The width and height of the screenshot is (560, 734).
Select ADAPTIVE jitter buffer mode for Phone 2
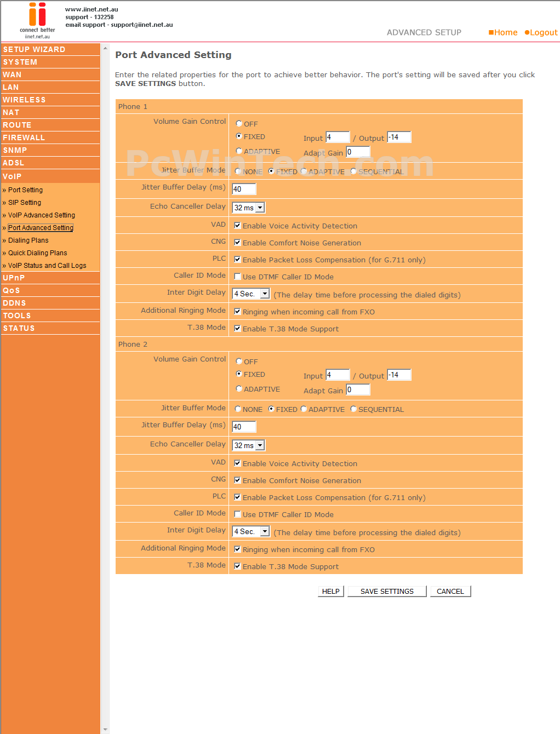[x=304, y=409]
